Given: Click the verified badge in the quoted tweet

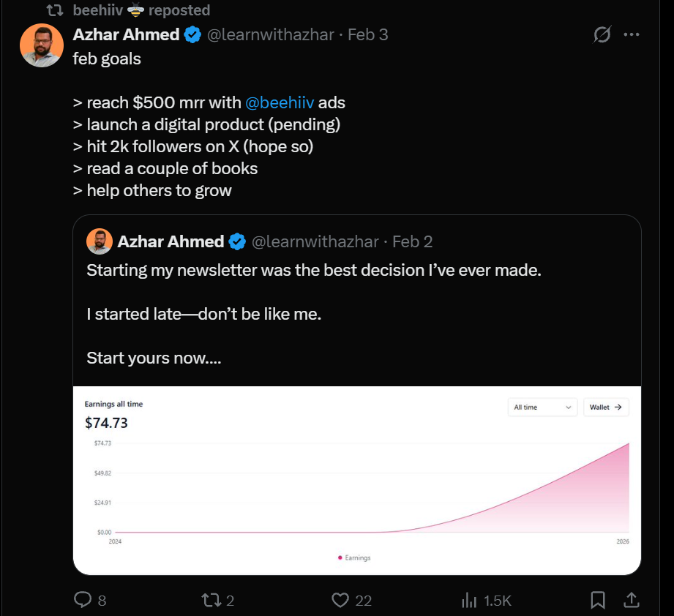Looking at the screenshot, I should 236,241.
